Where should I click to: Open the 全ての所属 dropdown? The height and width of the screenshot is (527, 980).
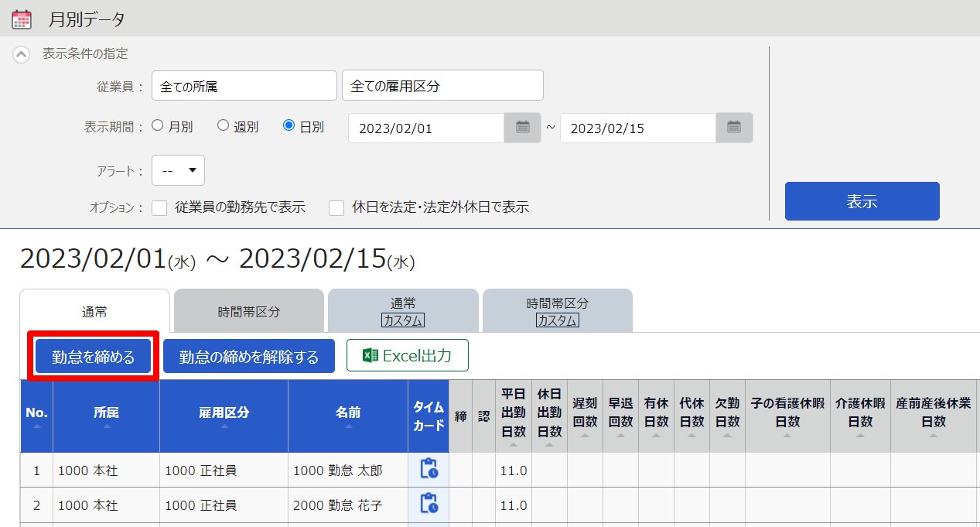pos(244,86)
